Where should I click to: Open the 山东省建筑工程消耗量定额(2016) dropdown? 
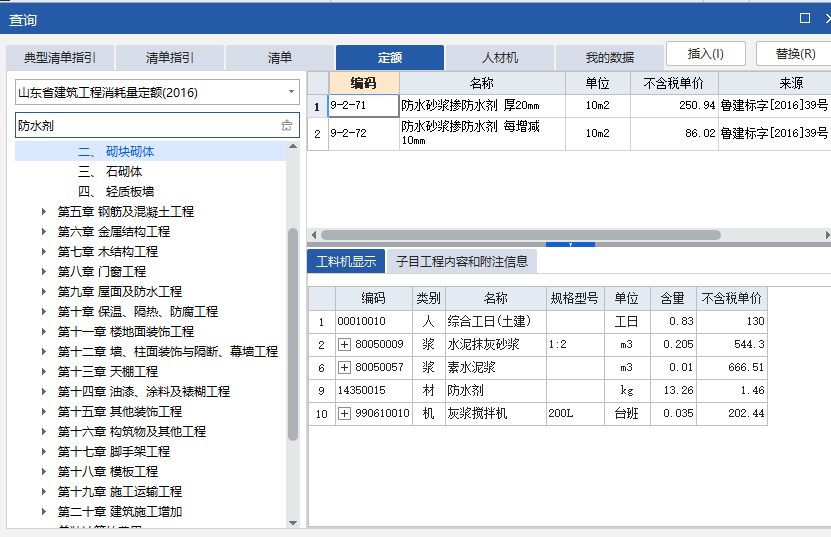tap(291, 92)
